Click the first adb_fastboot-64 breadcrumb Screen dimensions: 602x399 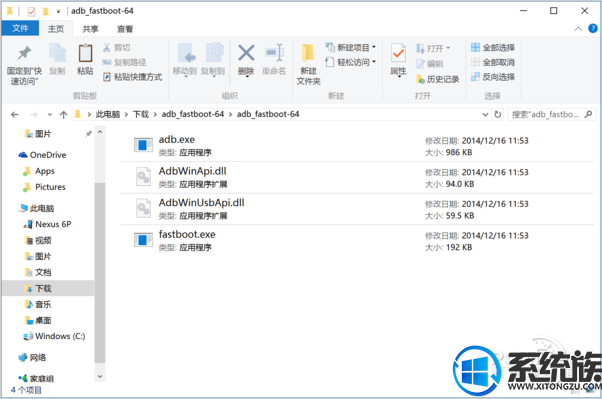[x=193, y=114]
